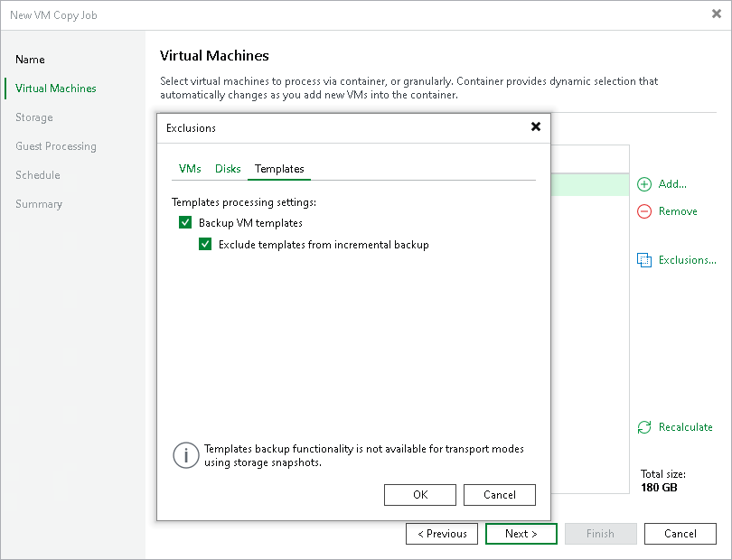732x560 pixels.
Task: Confirm exclusions with OK button
Action: (420, 495)
